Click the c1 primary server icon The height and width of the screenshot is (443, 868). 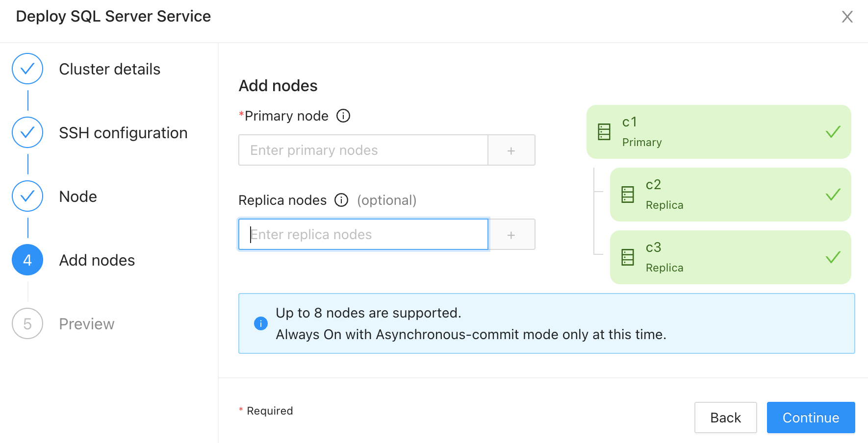click(604, 132)
